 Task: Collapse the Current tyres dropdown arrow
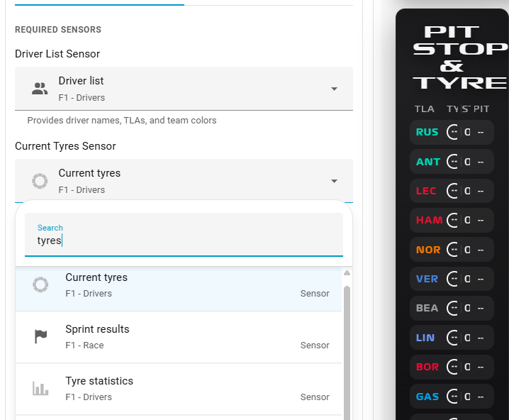[x=334, y=181]
